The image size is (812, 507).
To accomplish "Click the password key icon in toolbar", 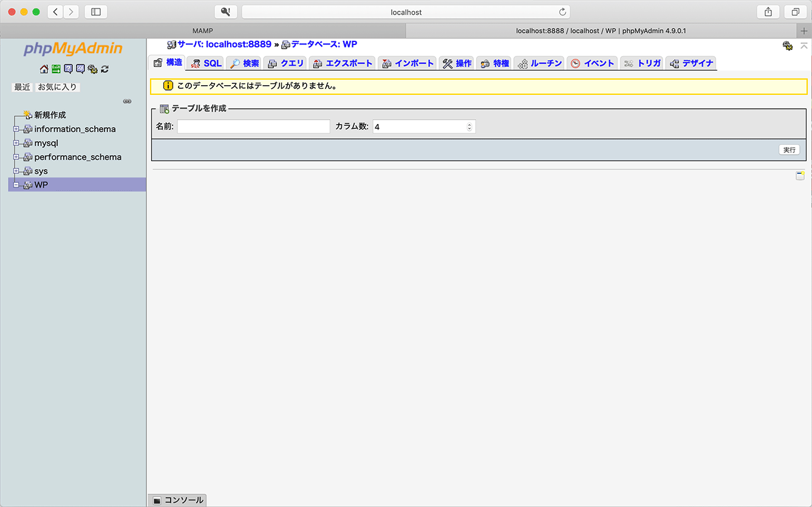I will pyautogui.click(x=225, y=12).
